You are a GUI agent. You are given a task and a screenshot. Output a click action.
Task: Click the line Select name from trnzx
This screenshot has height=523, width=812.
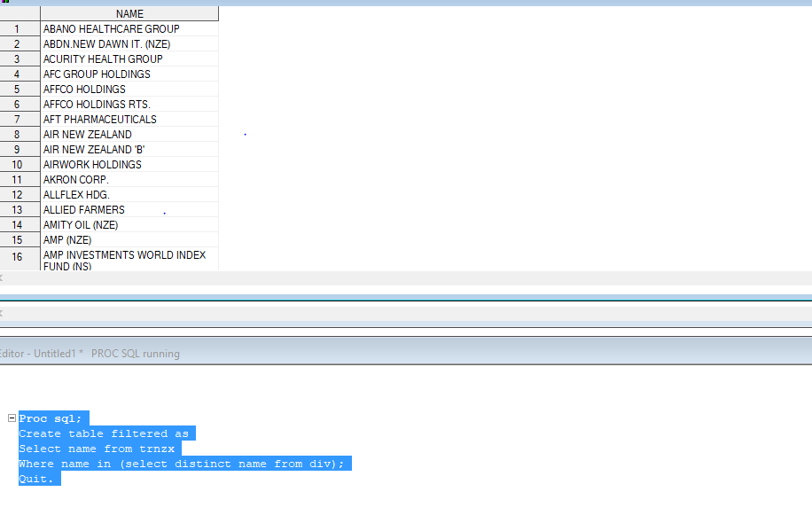[99, 448]
